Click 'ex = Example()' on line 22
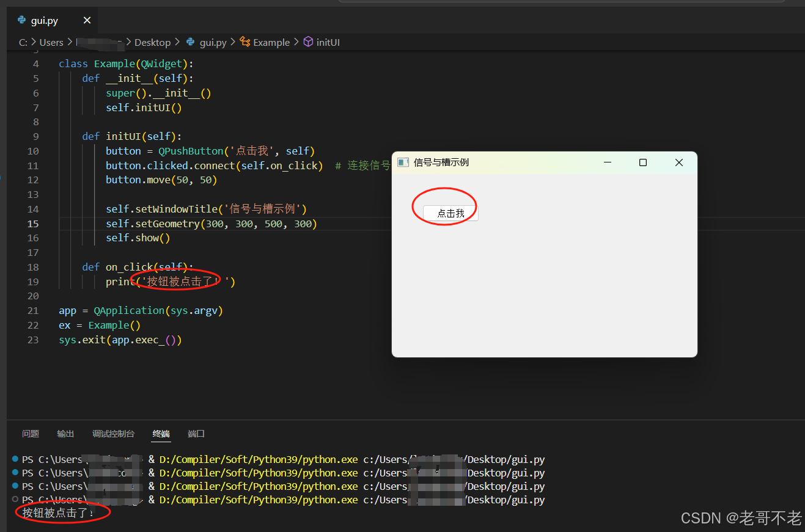This screenshot has width=805, height=532. click(100, 325)
